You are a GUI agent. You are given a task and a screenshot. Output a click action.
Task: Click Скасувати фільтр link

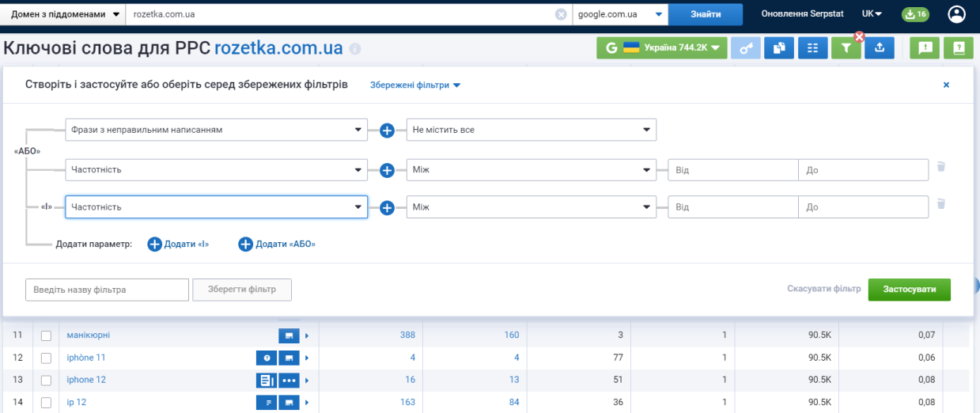(x=824, y=290)
